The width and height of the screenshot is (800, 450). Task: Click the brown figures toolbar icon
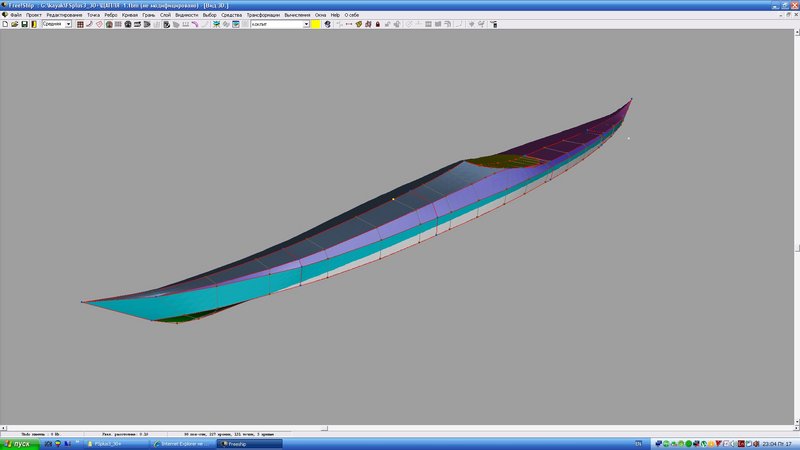click(368, 24)
